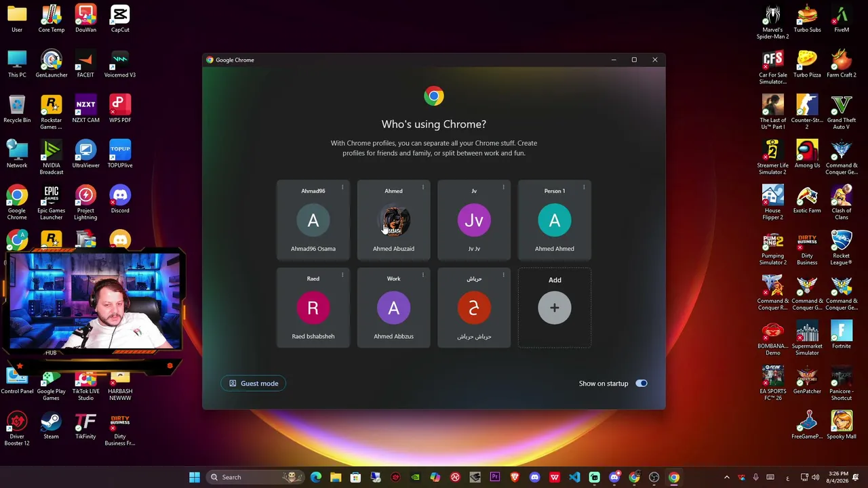The height and width of the screenshot is (488, 868).
Task: Open File Explorer from the taskbar
Action: [336, 477]
